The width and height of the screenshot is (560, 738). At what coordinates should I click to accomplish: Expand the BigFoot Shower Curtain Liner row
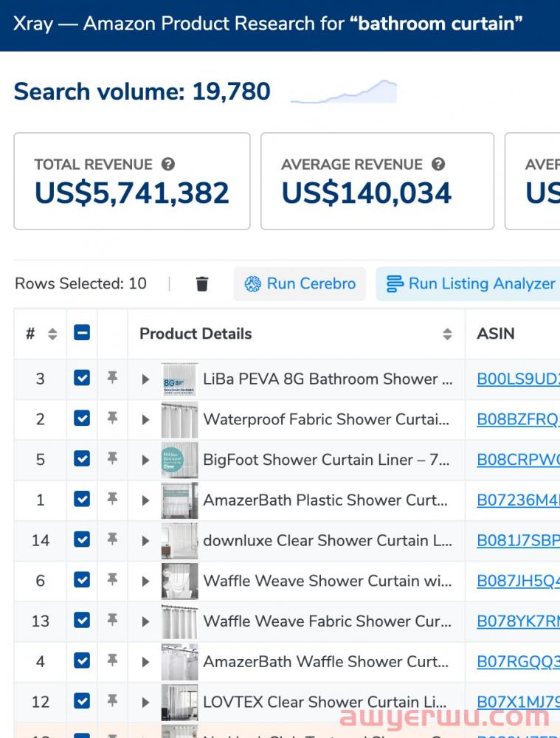click(145, 461)
